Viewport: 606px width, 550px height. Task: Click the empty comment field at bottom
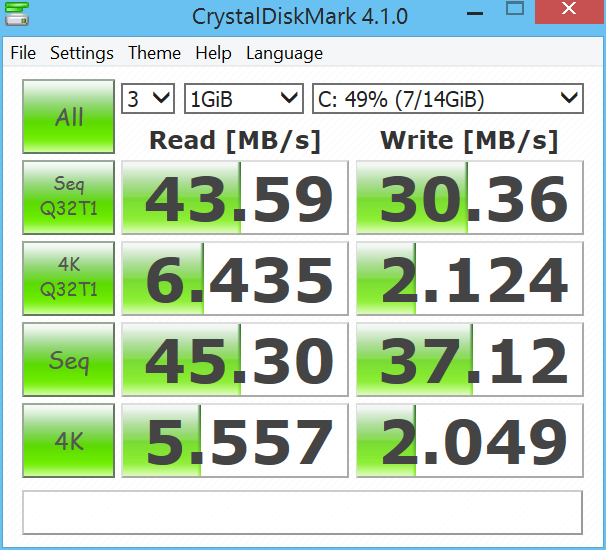(302, 513)
